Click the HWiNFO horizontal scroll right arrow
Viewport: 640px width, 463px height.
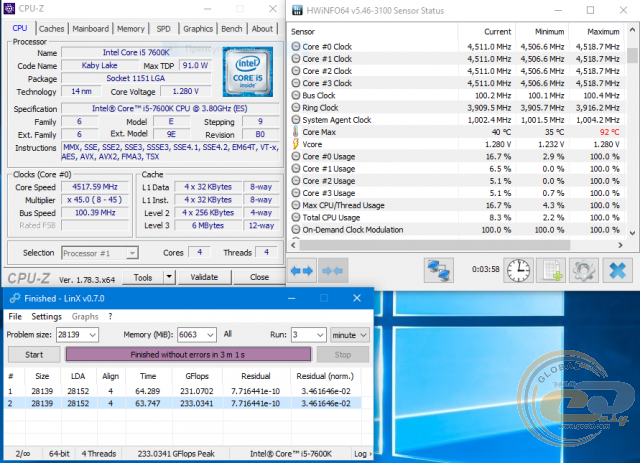[x=620, y=245]
